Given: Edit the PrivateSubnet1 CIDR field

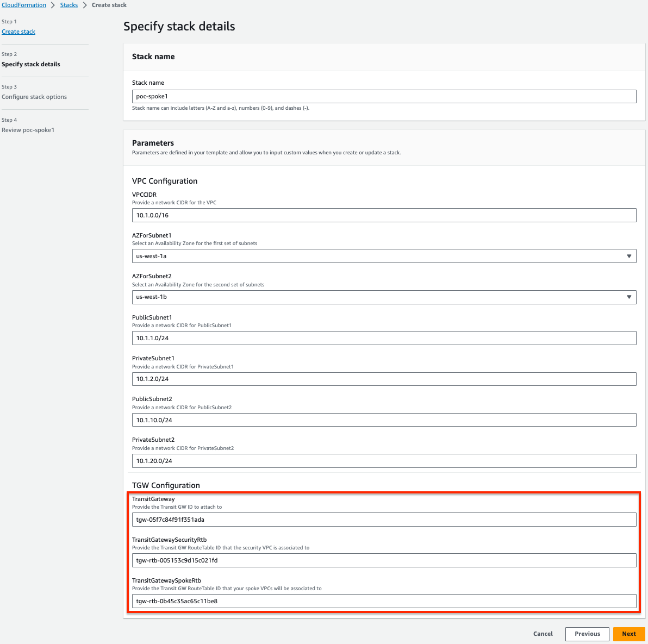Looking at the screenshot, I should tap(384, 379).
